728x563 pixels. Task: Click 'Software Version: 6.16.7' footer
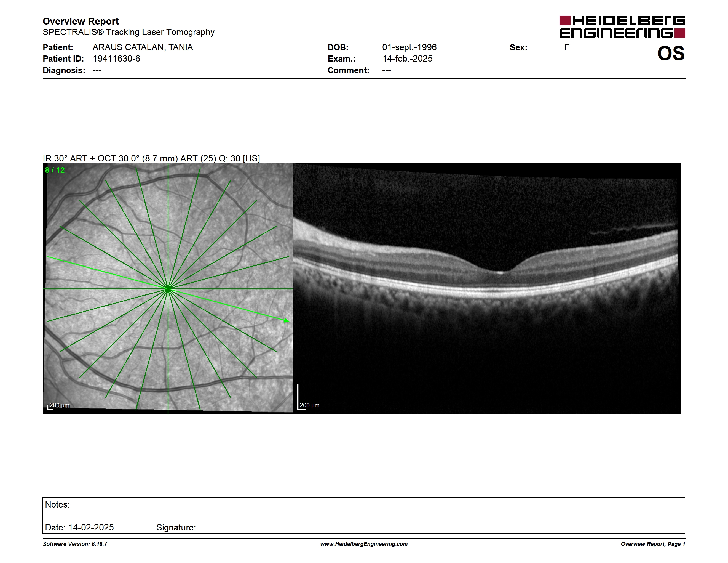coord(75,544)
